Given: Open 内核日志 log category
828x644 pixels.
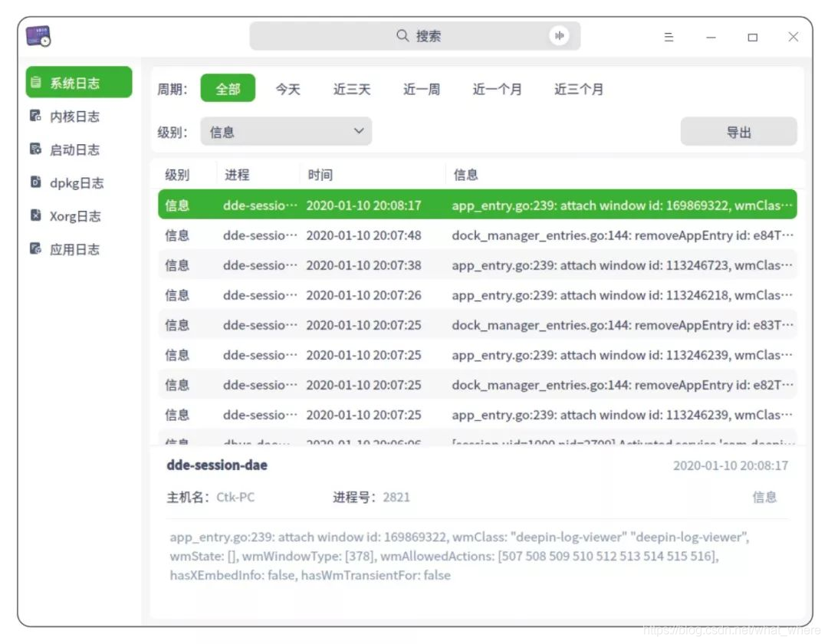Looking at the screenshot, I should click(79, 116).
